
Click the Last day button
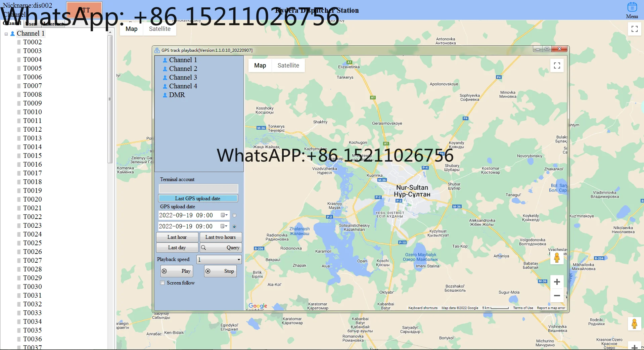tap(177, 248)
